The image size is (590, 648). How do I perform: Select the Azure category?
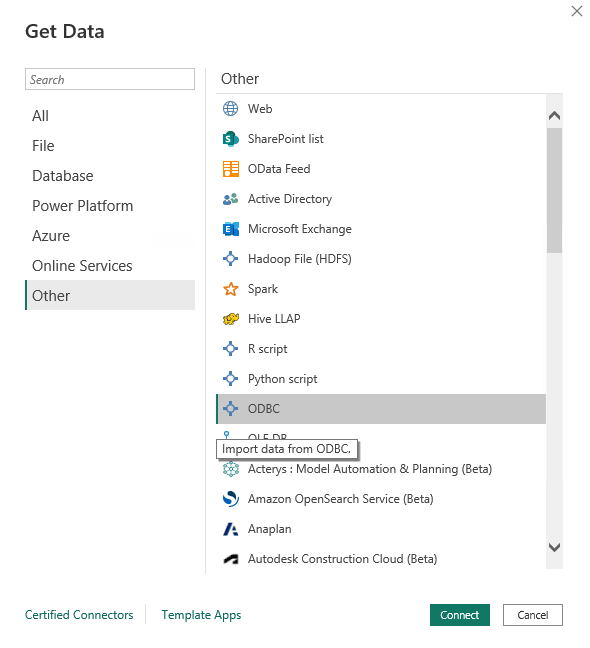coord(110,236)
